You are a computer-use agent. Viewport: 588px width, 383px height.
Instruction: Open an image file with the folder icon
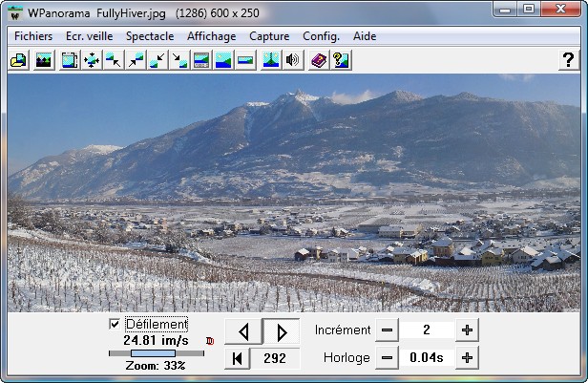18,60
